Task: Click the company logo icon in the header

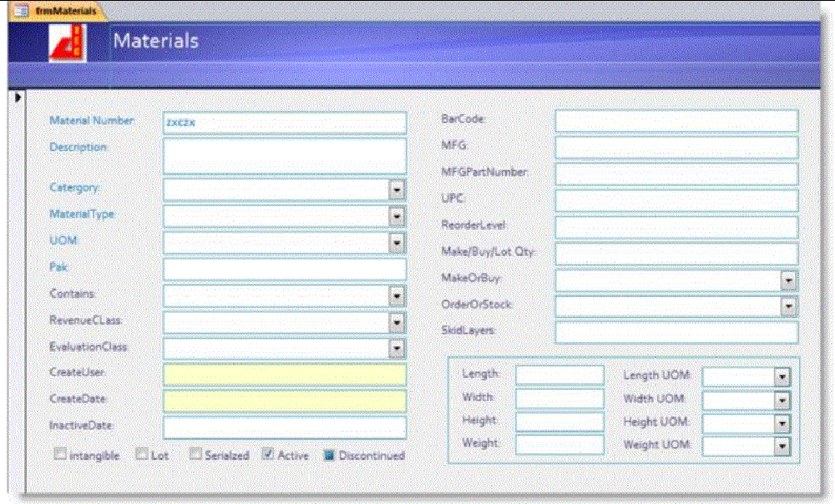Action: pos(67,39)
